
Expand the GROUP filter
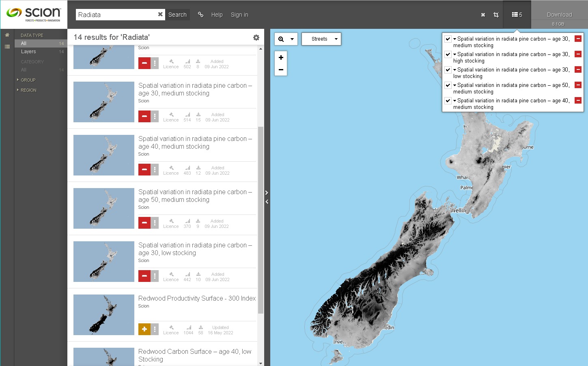(x=28, y=80)
